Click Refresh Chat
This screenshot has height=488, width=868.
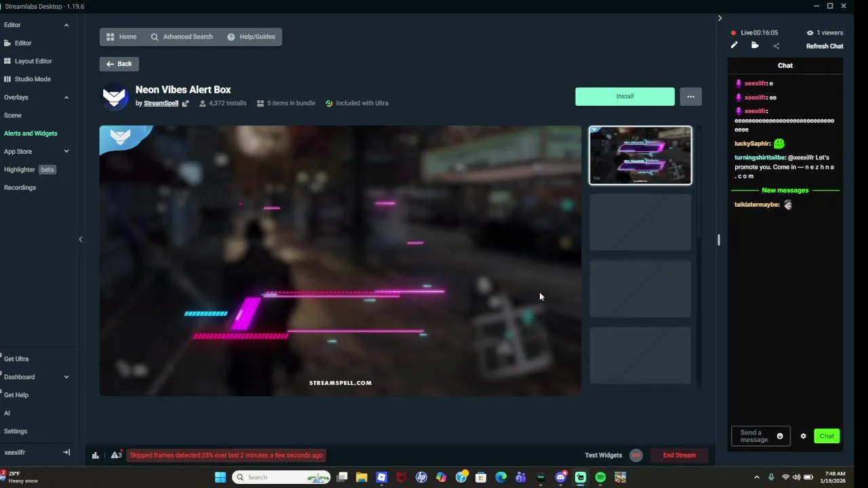825,46
